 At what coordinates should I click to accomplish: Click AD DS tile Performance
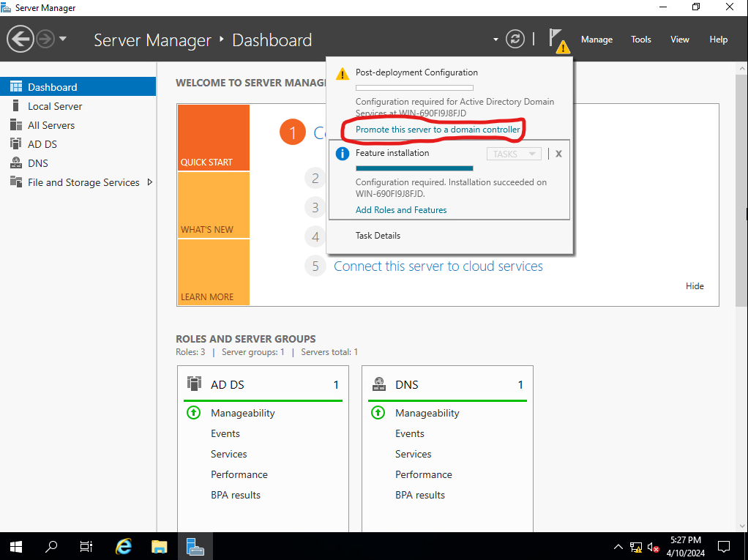[239, 474]
